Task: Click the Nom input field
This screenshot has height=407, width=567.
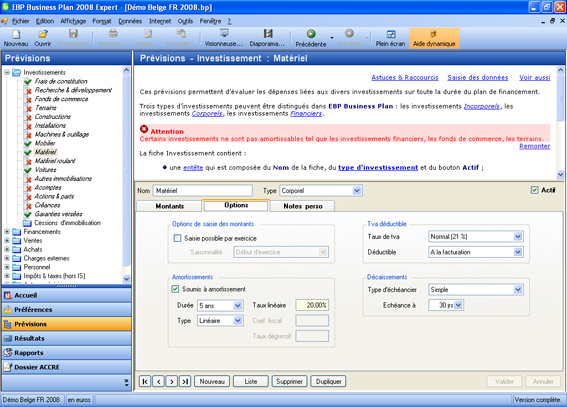Action: (202, 190)
